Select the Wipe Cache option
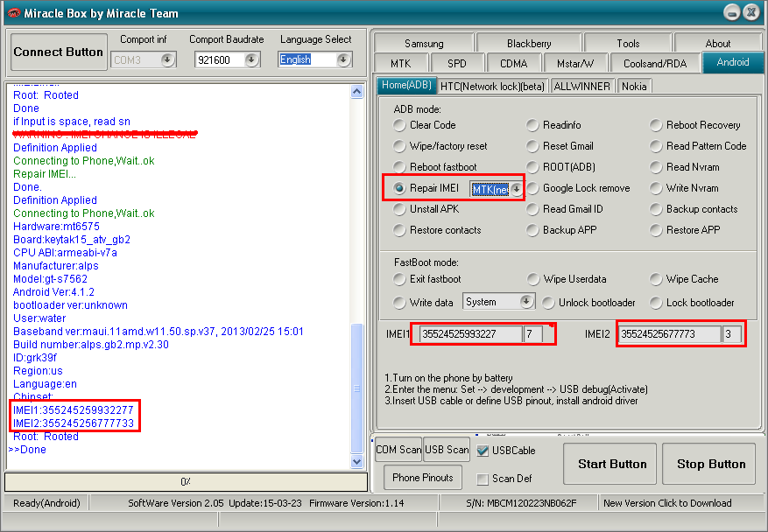The width and height of the screenshot is (768, 532). [684, 279]
